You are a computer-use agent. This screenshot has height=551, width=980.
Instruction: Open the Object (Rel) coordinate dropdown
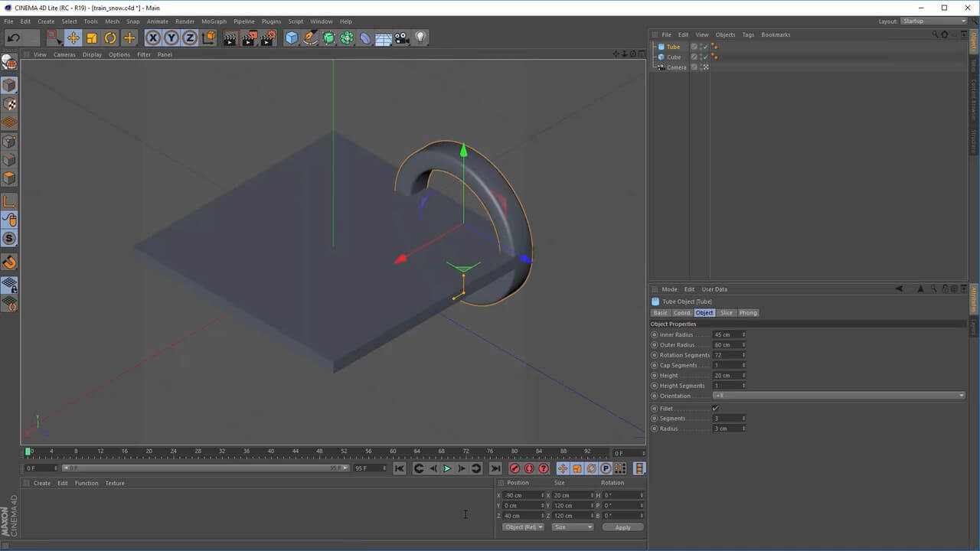tap(524, 527)
